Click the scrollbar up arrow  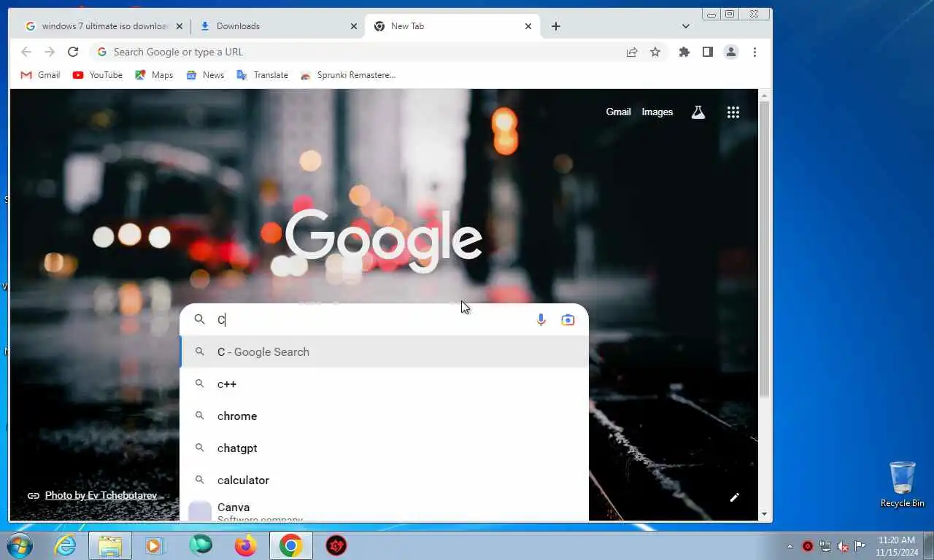[764, 96]
